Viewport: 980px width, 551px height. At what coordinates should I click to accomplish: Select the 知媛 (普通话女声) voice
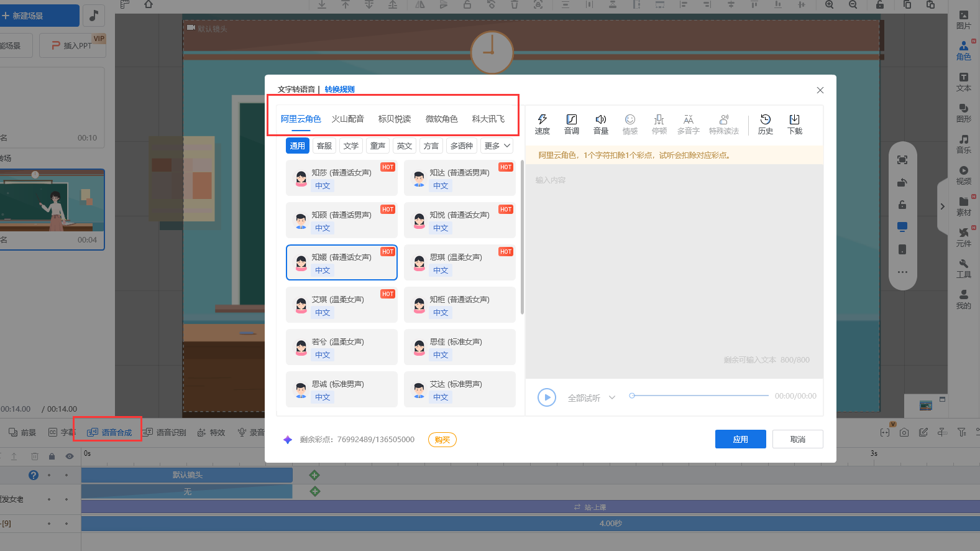point(342,262)
